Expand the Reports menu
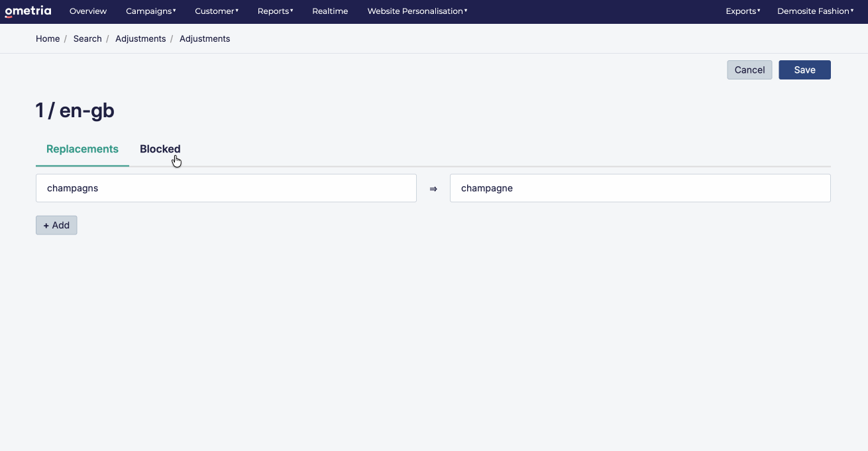Image resolution: width=868 pixels, height=451 pixels. click(x=275, y=11)
